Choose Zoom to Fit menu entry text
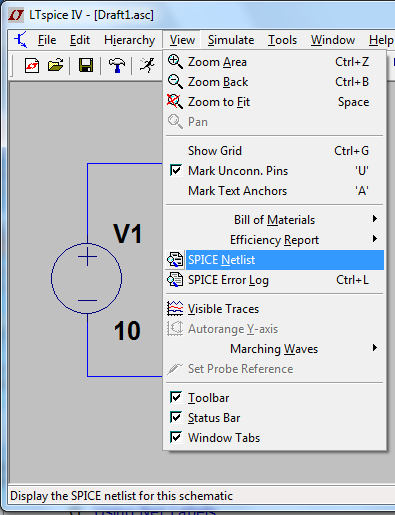 219,102
